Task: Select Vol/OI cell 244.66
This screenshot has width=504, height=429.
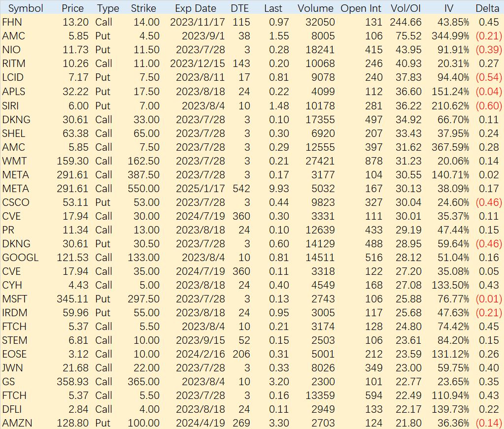Action: tap(405, 22)
